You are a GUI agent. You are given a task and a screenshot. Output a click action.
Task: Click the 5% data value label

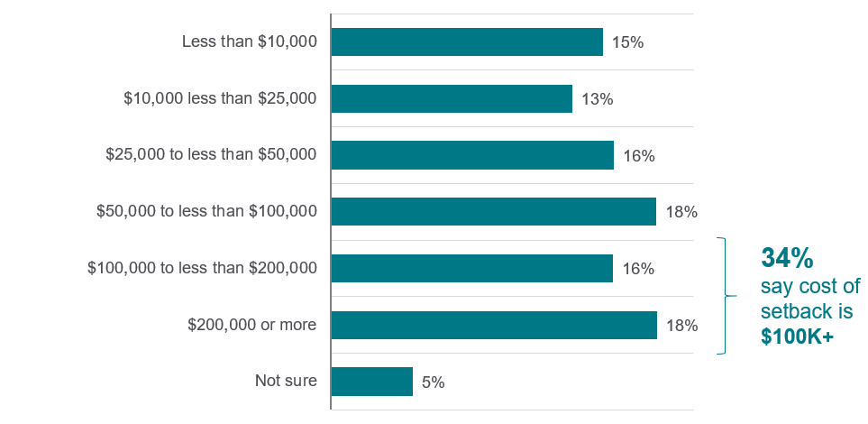[x=433, y=382]
